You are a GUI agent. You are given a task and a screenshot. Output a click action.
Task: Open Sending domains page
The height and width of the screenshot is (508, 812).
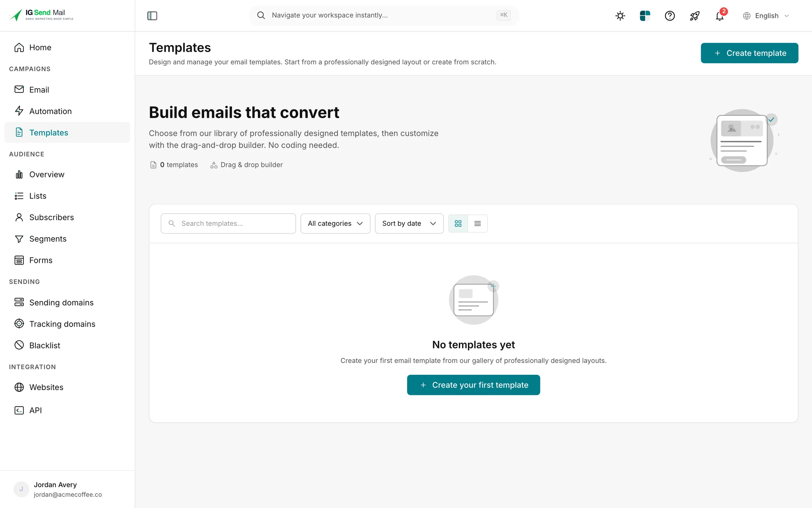pyautogui.click(x=67, y=302)
